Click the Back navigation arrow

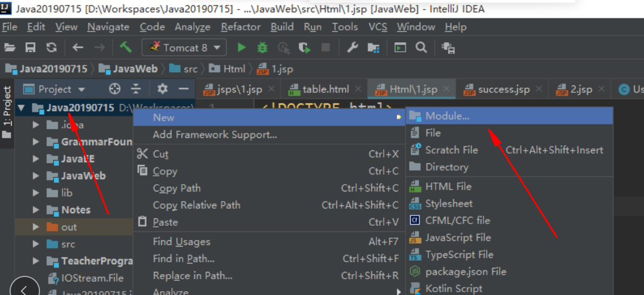(78, 48)
